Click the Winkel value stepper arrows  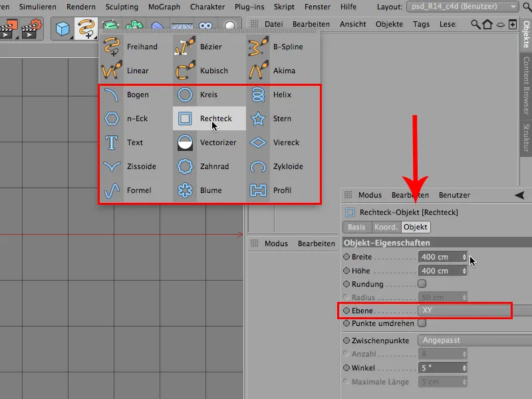[x=464, y=368]
